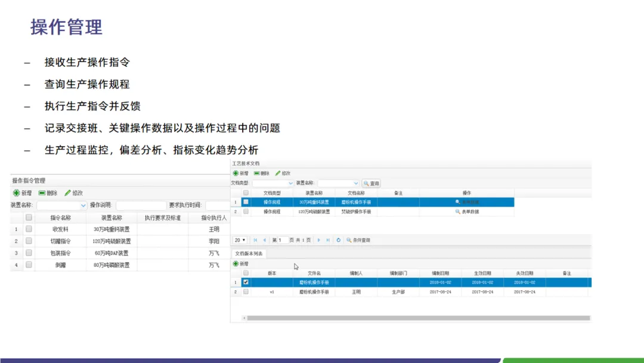Check the 倒罐 row checkbox

tap(29, 264)
